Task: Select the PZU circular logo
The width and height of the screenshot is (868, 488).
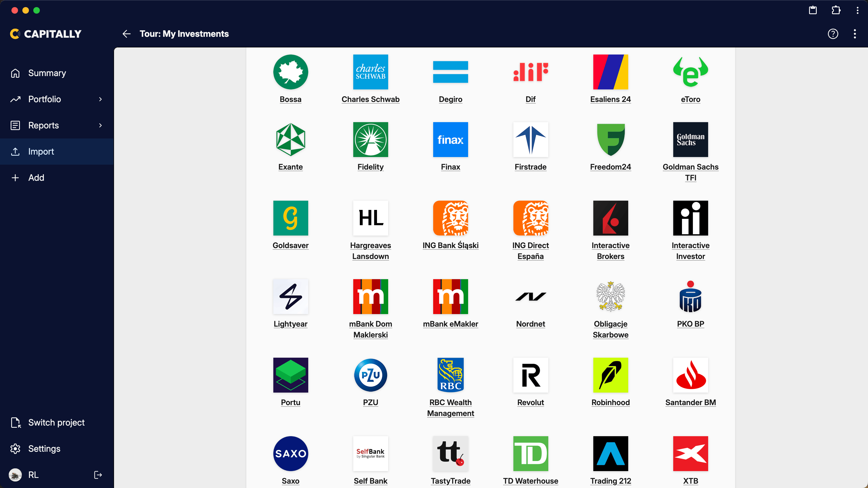Action: coord(370,375)
